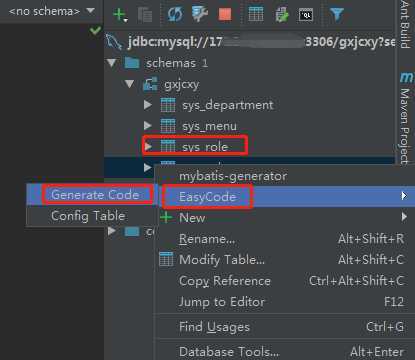Click the Edit Source pencil icon
Image resolution: width=415 pixels, height=360 pixels.
[x=282, y=15]
